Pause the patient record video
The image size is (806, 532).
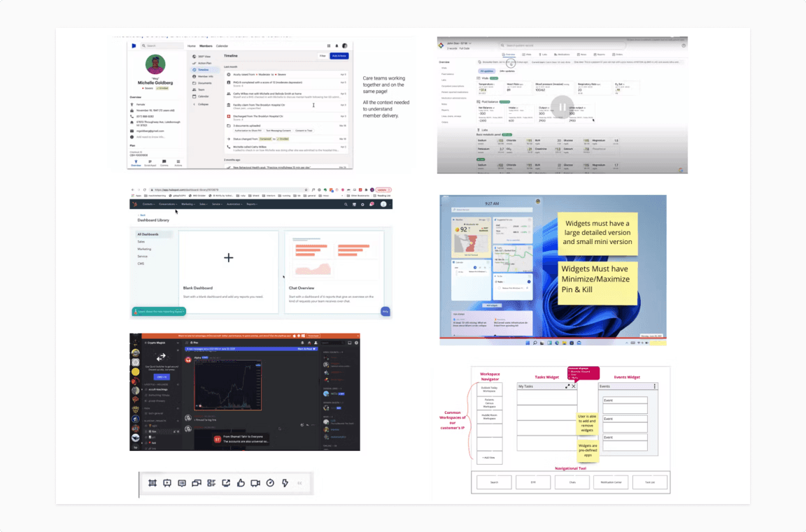(x=563, y=107)
